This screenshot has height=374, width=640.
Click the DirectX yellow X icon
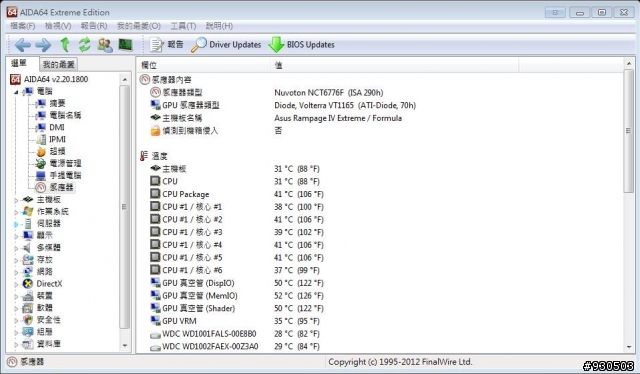[x=28, y=284]
